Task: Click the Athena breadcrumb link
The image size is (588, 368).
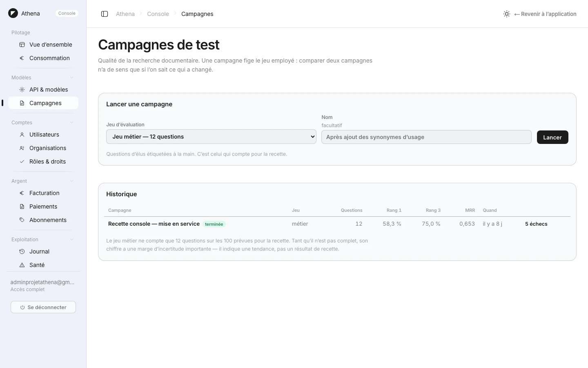Action: [x=125, y=14]
